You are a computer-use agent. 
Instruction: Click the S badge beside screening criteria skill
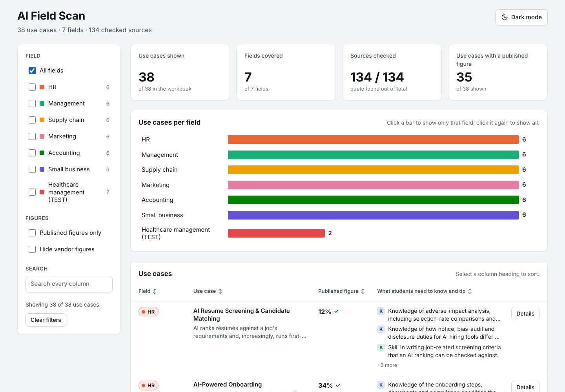click(x=381, y=348)
